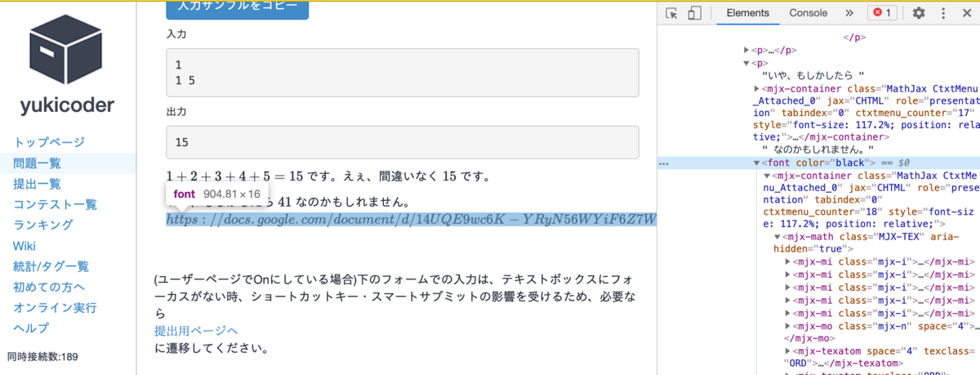This screenshot has height=375, width=980.
Task: Activate the DevTools element inspector icon
Action: coord(672,13)
